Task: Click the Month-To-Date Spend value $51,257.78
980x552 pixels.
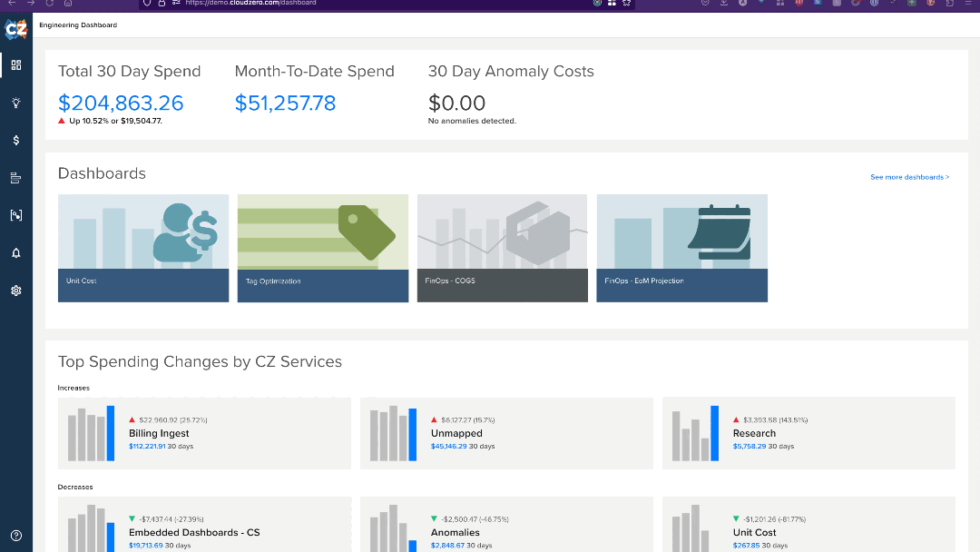Action: [285, 103]
